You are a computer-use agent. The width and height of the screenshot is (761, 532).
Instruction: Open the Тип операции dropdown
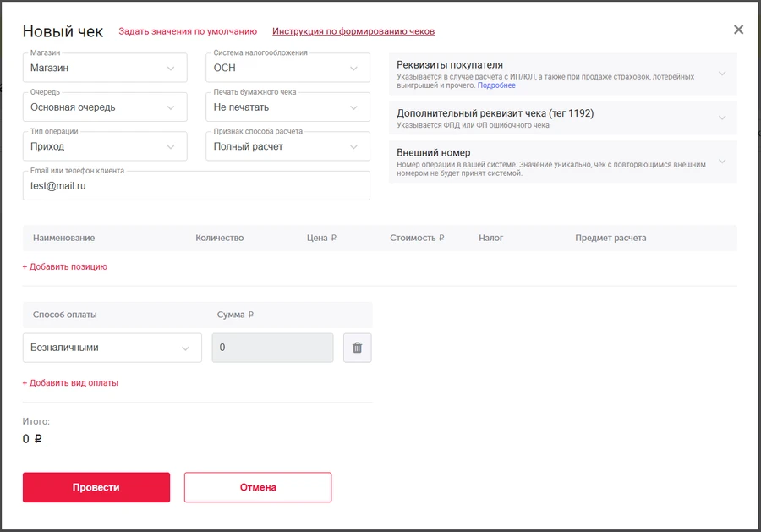pyautogui.click(x=105, y=146)
